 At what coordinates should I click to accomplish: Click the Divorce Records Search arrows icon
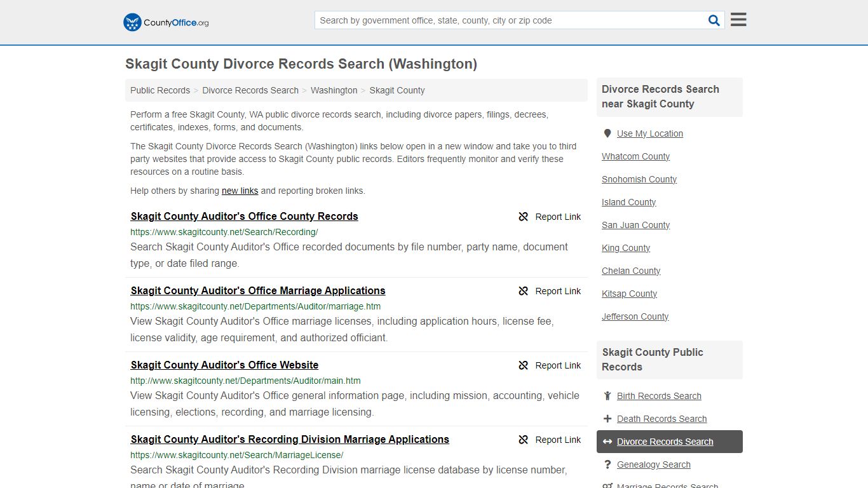tap(607, 442)
